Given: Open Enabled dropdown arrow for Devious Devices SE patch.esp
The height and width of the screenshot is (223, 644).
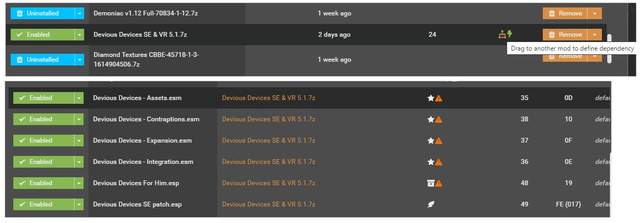Looking at the screenshot, I should coord(79,204).
